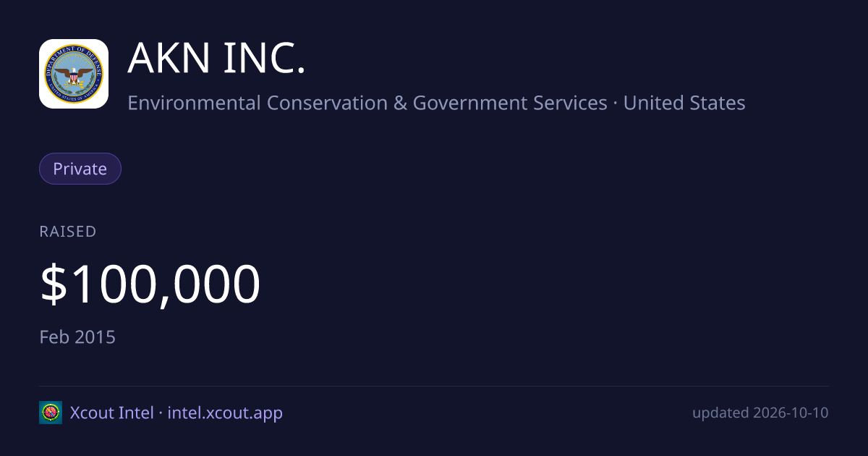Click the ampersand in the industry line
868x456 pixels.
coord(401,103)
